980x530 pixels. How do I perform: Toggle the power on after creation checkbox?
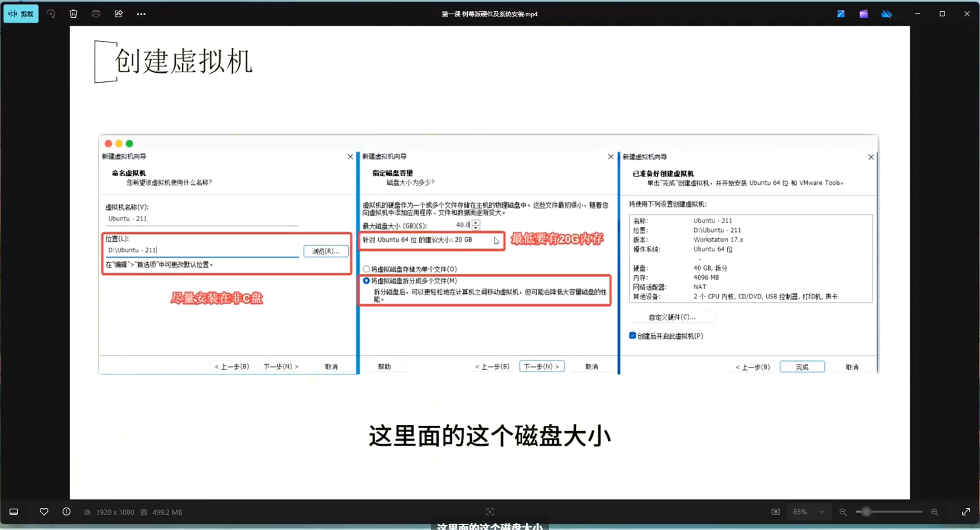point(633,336)
